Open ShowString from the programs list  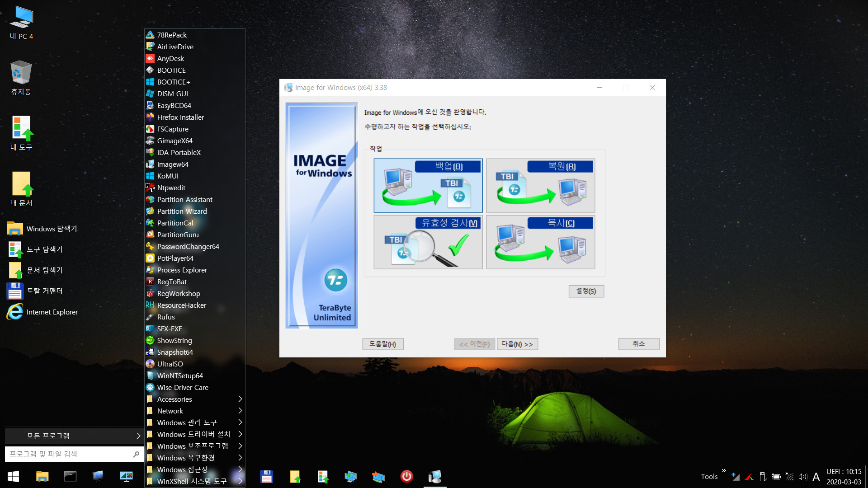point(195,340)
